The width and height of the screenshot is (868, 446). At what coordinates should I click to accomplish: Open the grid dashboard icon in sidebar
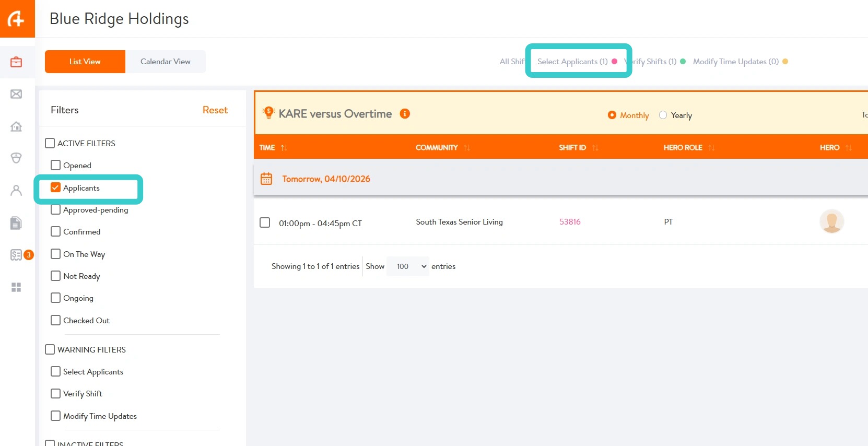click(x=16, y=287)
